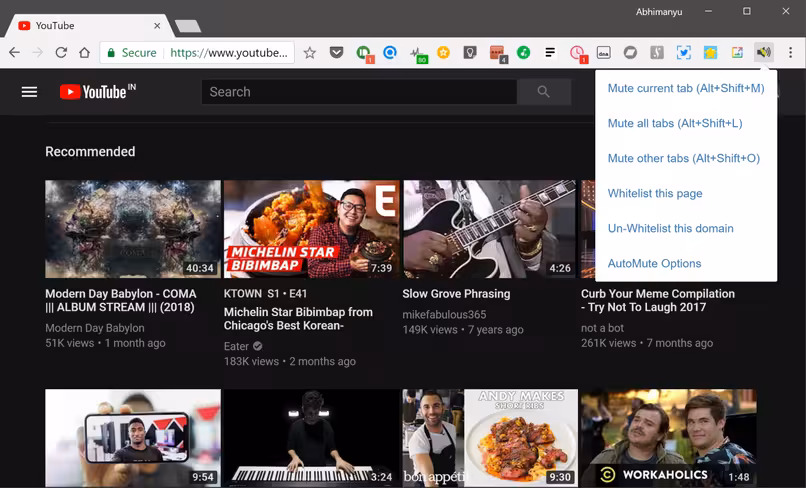Click Michelin Star Bibimbap video title
The height and width of the screenshot is (488, 806).
(298, 319)
